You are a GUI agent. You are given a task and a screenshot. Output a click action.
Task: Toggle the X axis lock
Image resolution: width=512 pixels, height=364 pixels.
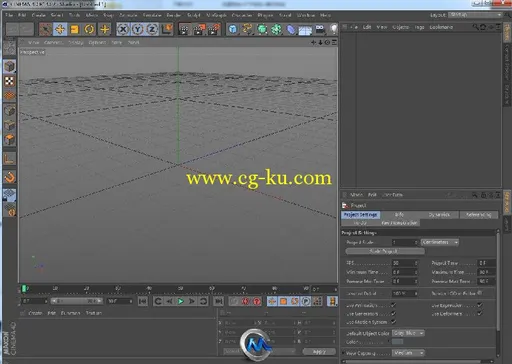[123, 29]
